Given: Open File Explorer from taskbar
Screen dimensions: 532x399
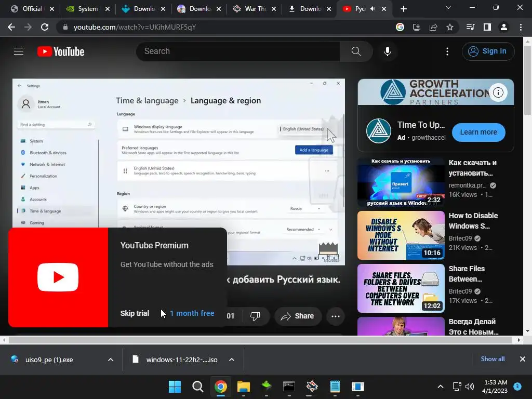Looking at the screenshot, I should pyautogui.click(x=243, y=387).
